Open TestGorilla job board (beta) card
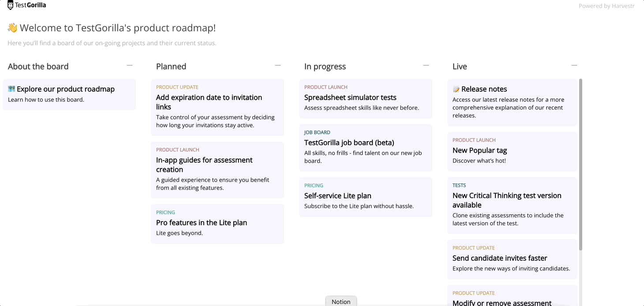Viewport: 644px width, 306px height. click(366, 148)
